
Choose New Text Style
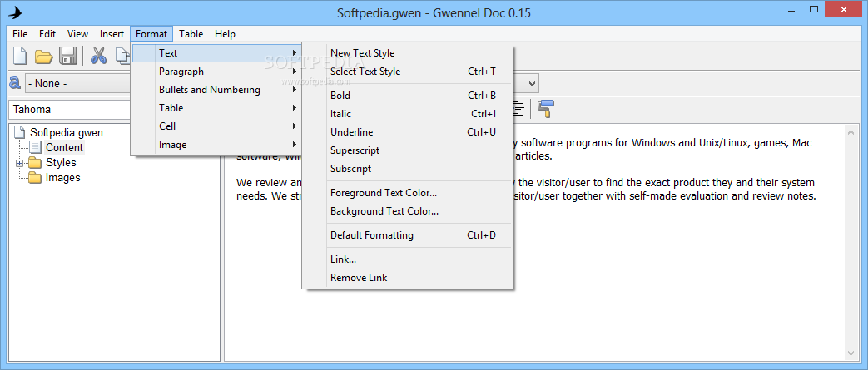click(408, 53)
